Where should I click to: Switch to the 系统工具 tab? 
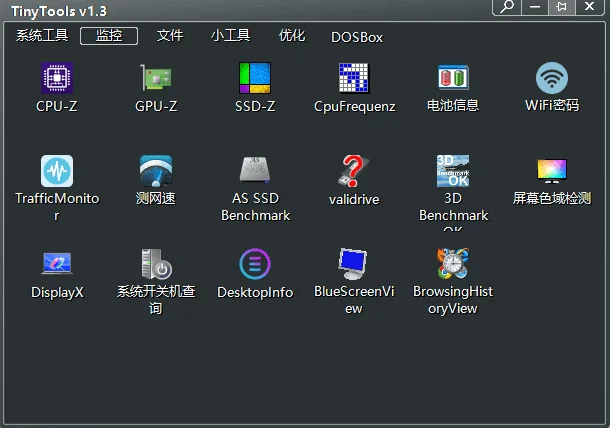point(42,36)
